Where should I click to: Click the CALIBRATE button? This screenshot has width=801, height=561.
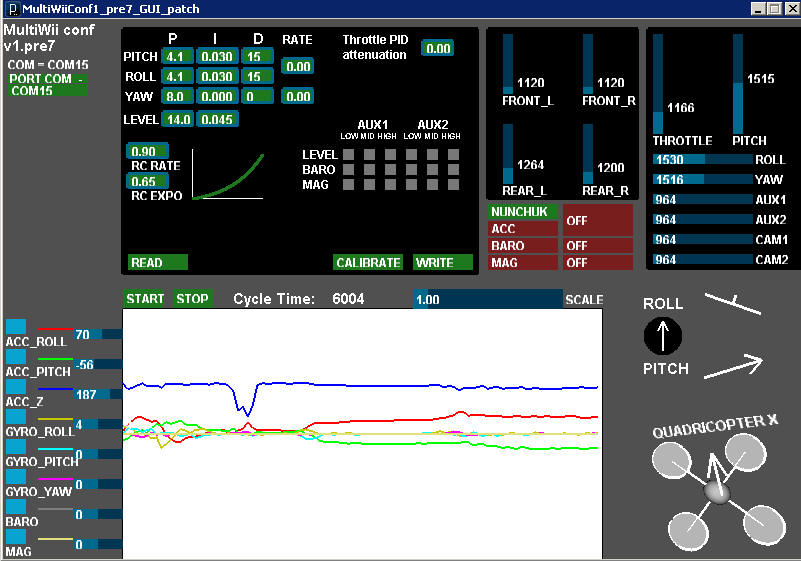click(368, 262)
